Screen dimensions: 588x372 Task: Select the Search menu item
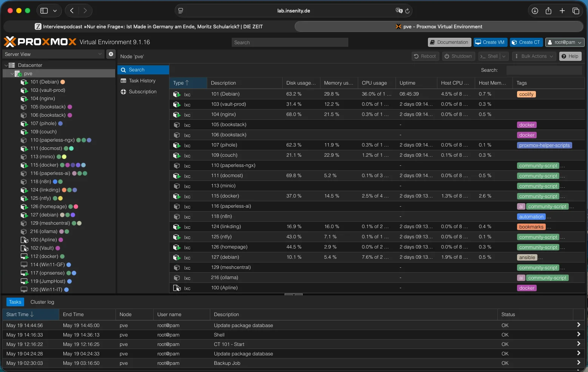pos(143,70)
